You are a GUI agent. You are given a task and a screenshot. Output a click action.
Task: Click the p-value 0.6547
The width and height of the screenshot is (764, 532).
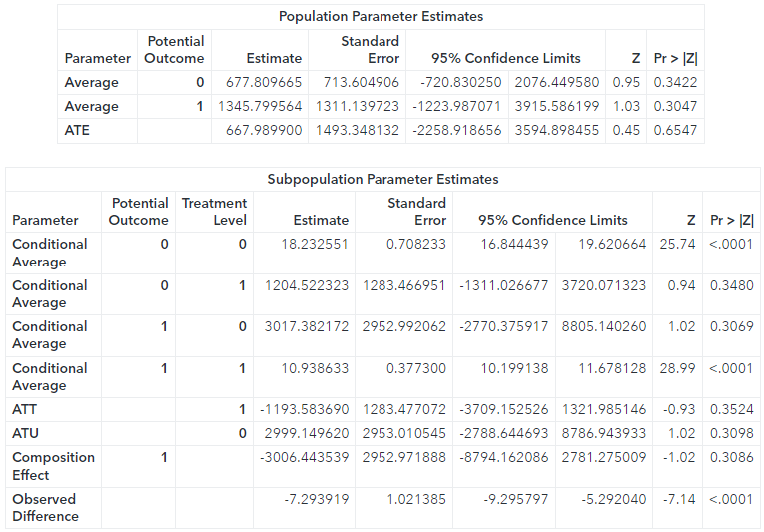click(675, 130)
